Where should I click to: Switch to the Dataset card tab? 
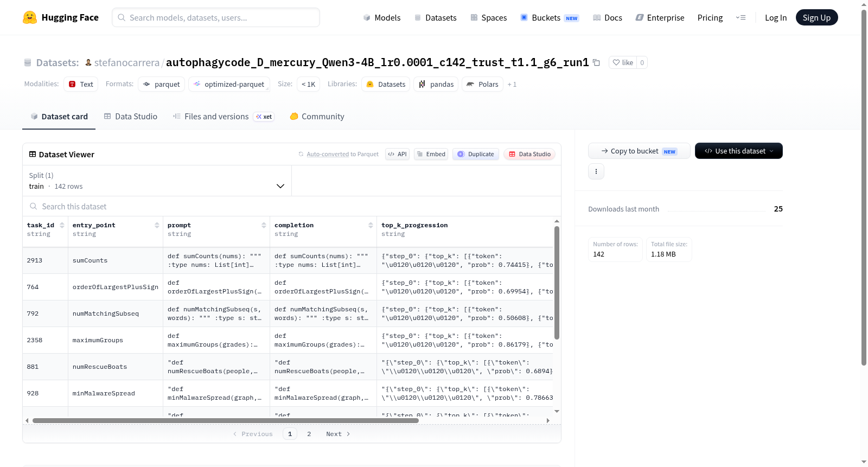(59, 116)
